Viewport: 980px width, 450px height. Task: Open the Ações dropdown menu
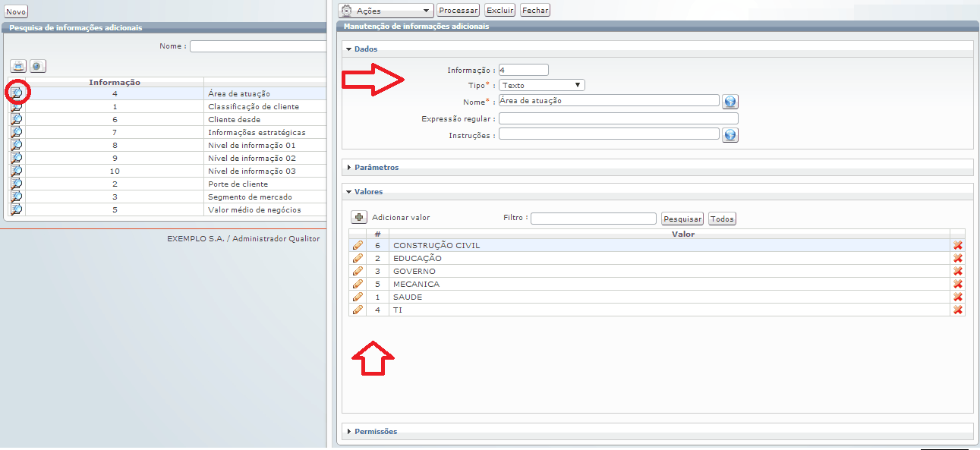click(x=385, y=11)
